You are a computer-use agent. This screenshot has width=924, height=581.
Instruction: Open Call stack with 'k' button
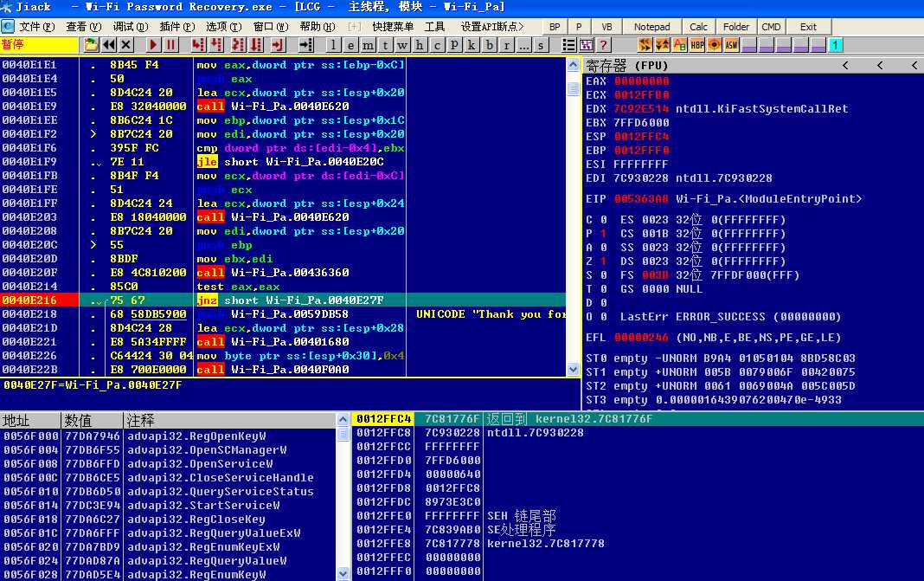[472, 45]
